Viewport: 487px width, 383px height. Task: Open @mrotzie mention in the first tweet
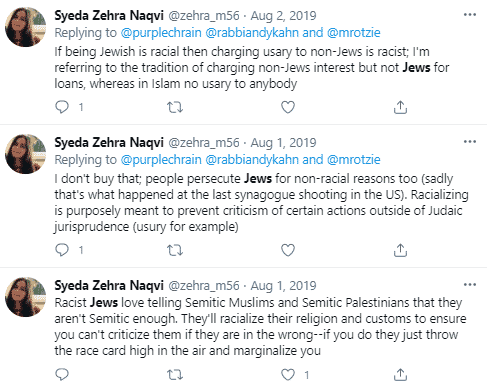[354, 33]
